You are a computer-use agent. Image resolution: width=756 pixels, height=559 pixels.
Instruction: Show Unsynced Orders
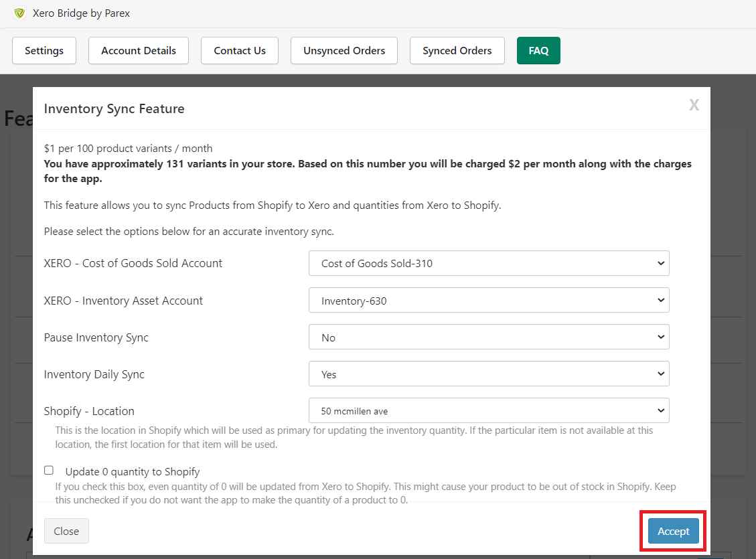[x=344, y=50]
